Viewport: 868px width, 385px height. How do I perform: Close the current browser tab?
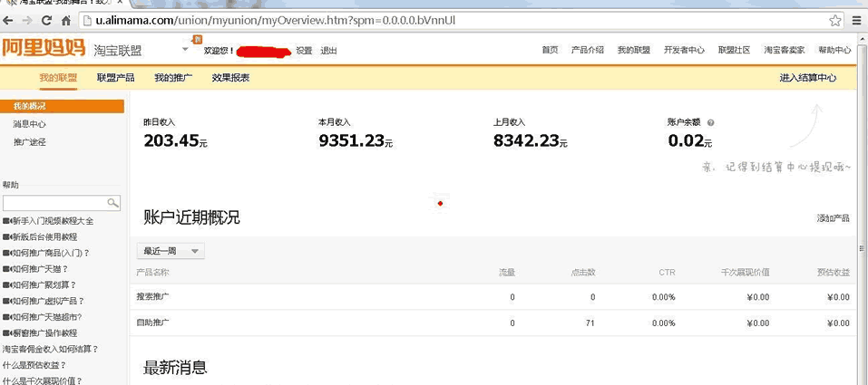120,2
